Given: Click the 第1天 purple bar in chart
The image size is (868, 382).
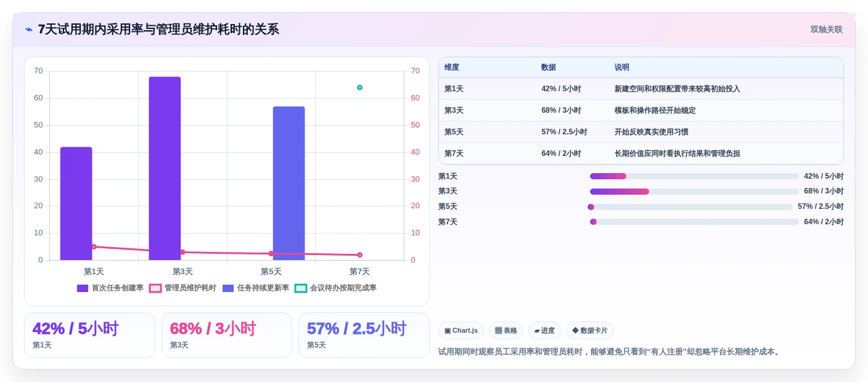Looking at the screenshot, I should coord(76,203).
